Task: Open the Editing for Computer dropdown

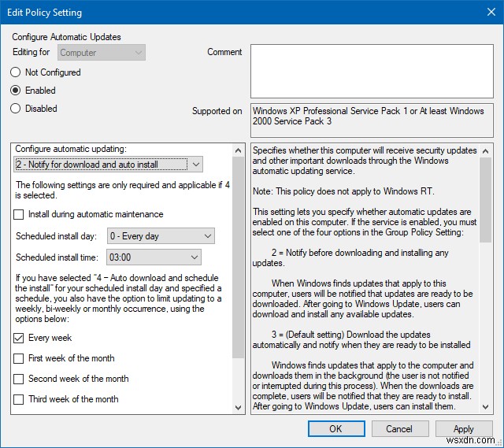Action: point(102,53)
